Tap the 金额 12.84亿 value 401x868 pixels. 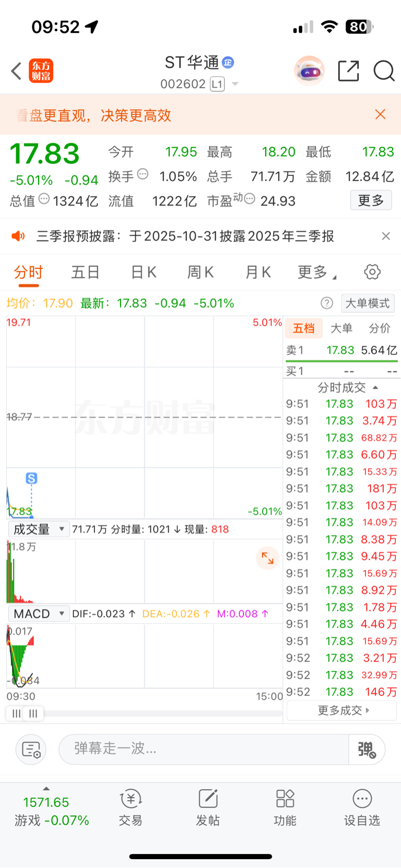[370, 176]
